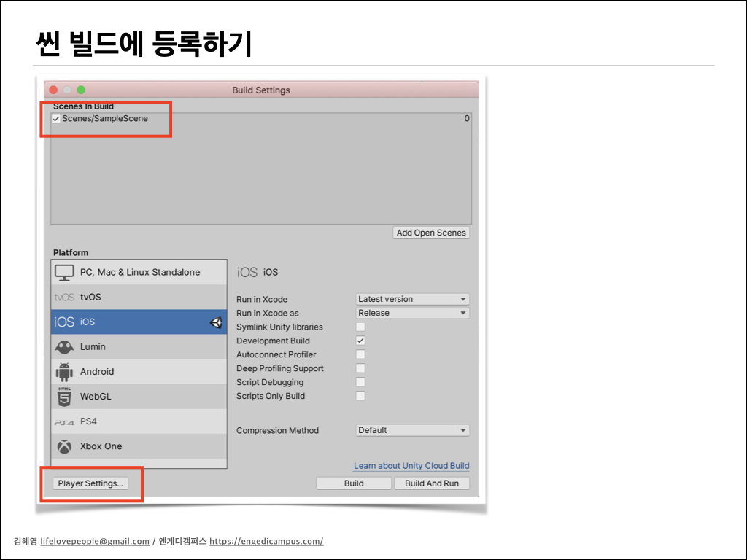Click the PC, Mac & Linux monitor icon
Image resolution: width=747 pixels, height=560 pixels.
click(64, 273)
